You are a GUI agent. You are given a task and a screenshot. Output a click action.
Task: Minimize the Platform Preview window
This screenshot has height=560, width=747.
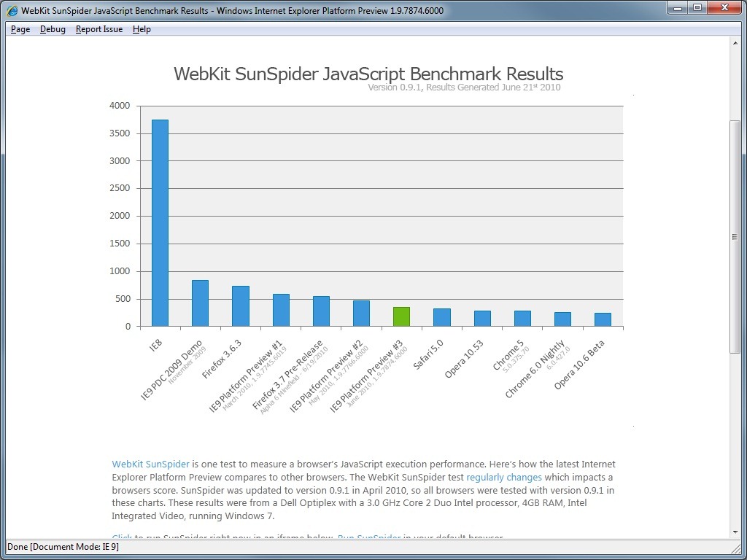click(x=677, y=7)
